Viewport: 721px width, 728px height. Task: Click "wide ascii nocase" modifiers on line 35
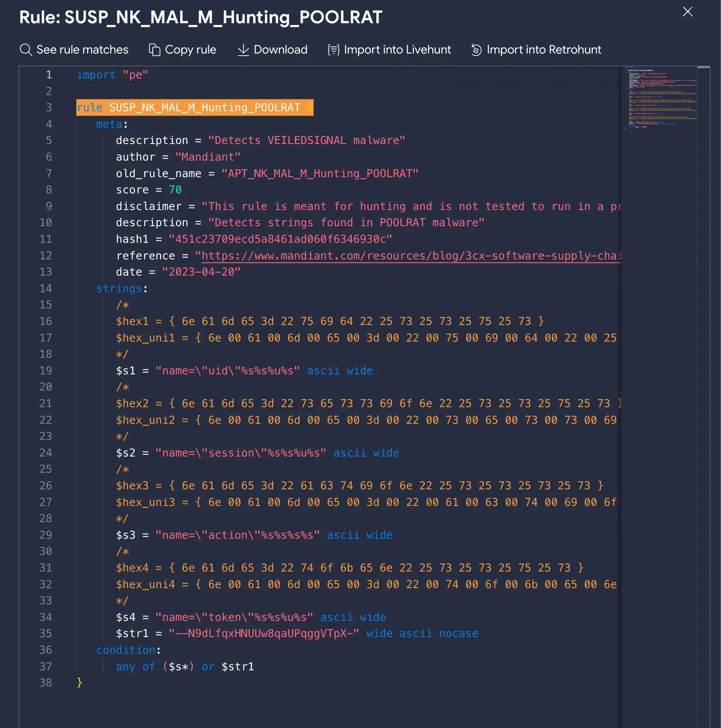click(x=422, y=633)
